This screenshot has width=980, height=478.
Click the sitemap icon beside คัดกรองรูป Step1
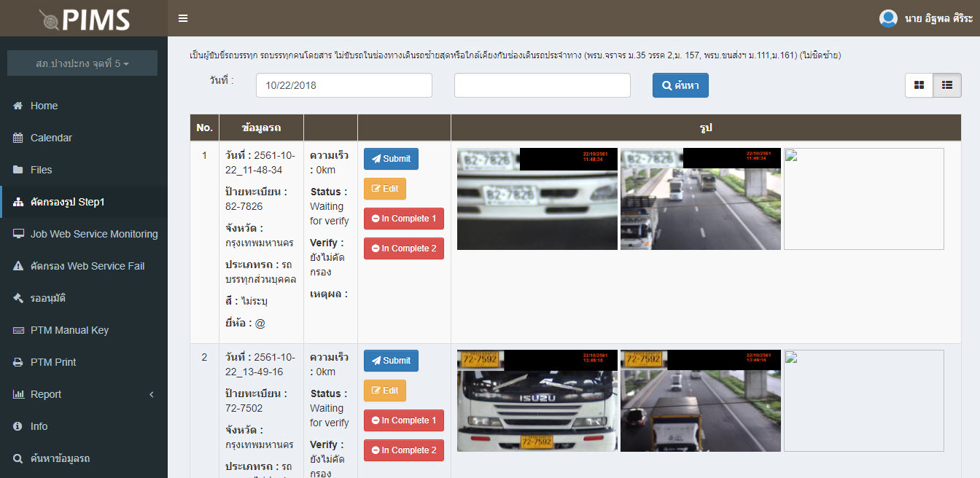point(18,202)
